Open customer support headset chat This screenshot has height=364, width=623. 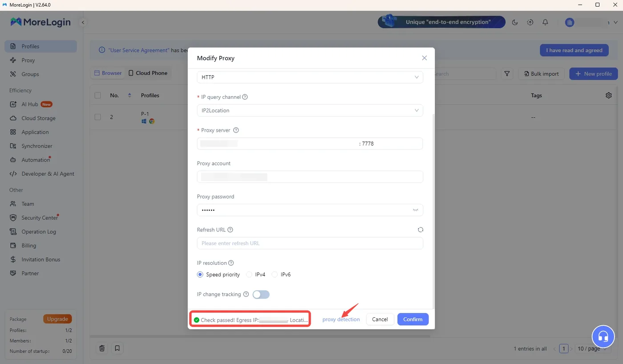tap(603, 336)
